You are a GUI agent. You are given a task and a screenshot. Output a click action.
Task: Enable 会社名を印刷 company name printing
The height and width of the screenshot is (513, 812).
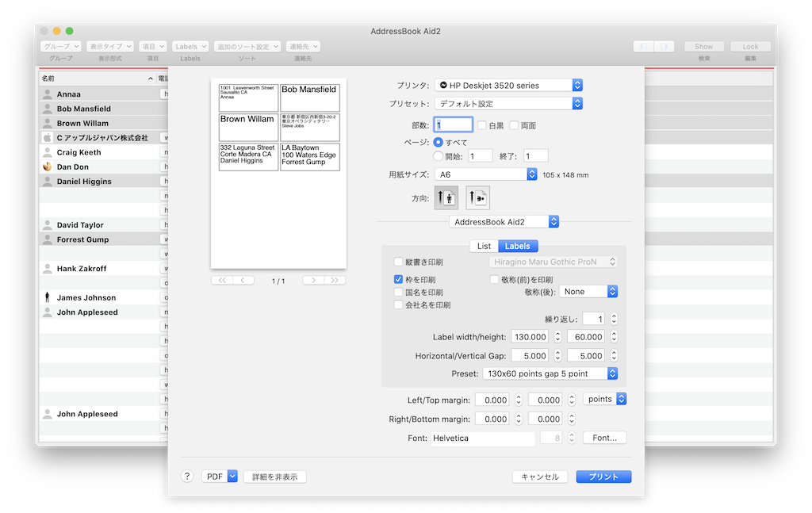(x=398, y=305)
